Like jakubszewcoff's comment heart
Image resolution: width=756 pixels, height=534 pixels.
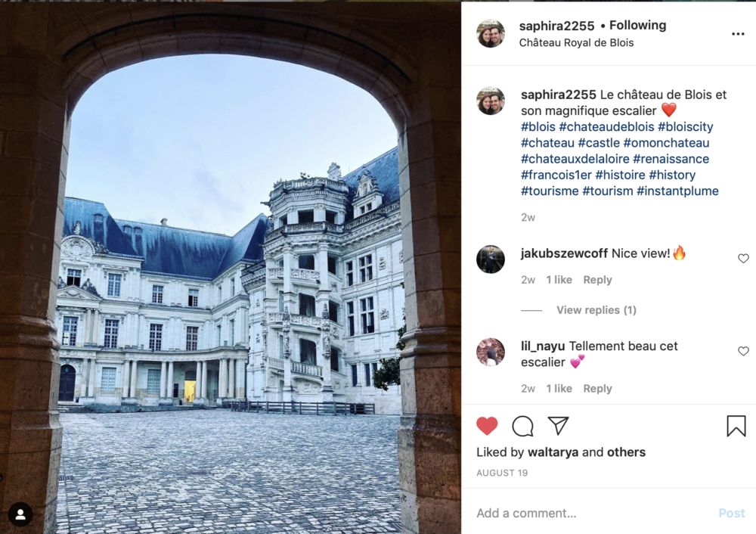pos(743,259)
